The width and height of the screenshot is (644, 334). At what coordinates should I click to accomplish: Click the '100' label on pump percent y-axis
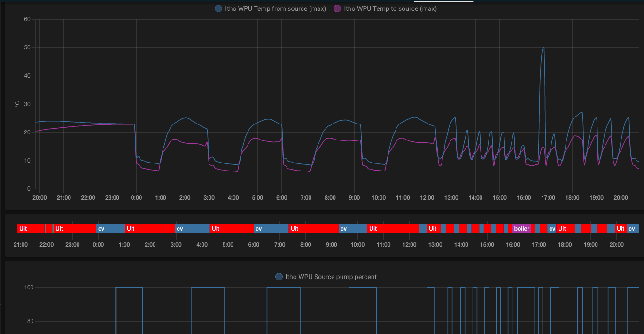click(29, 287)
